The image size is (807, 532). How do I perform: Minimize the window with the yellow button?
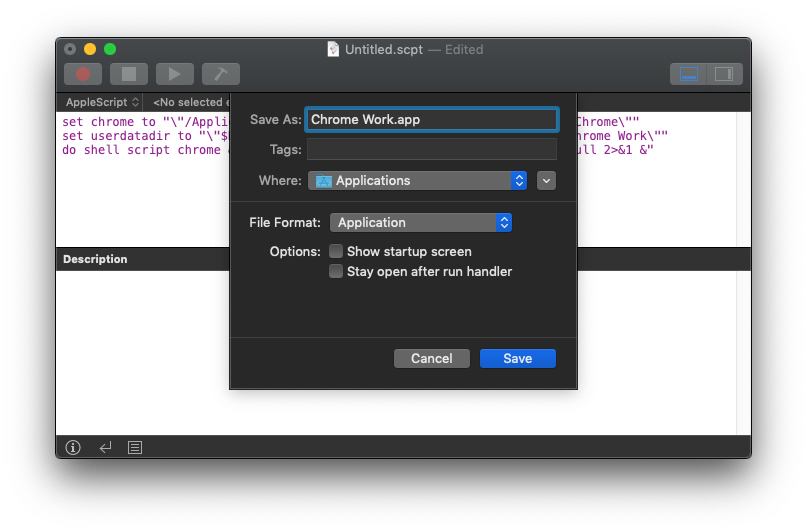pos(90,49)
